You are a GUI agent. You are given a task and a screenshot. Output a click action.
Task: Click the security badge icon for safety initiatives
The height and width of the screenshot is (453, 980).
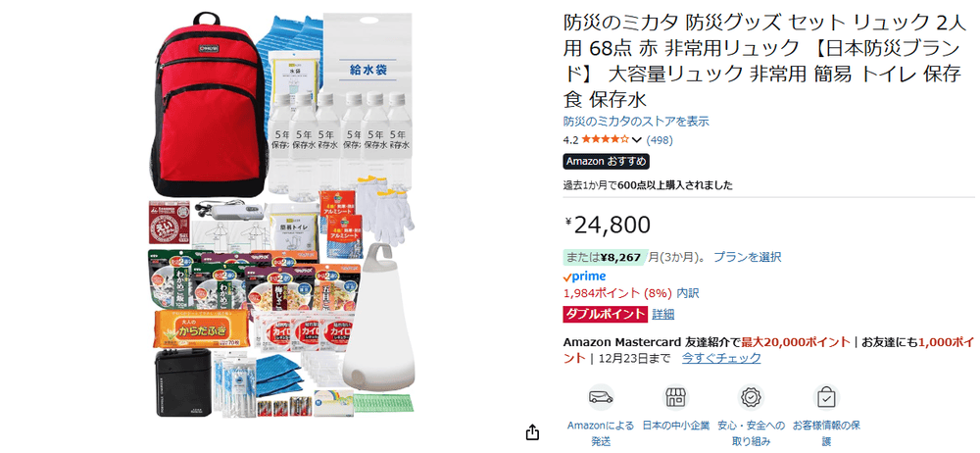pos(751,397)
